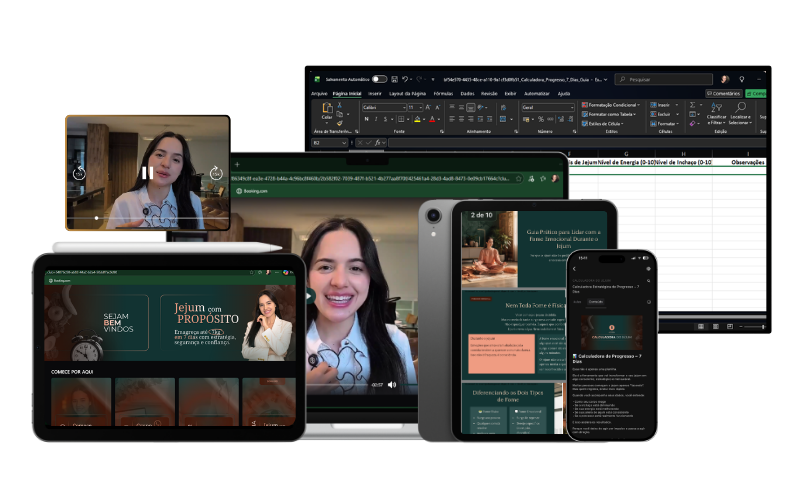
Task: Switch to the Inserir ribbon tab
Action: point(375,94)
